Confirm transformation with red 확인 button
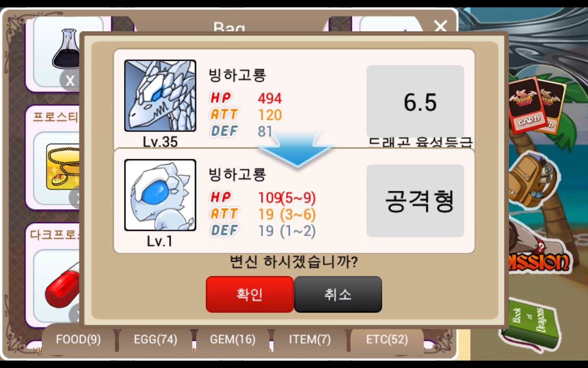588x368 pixels. [249, 294]
